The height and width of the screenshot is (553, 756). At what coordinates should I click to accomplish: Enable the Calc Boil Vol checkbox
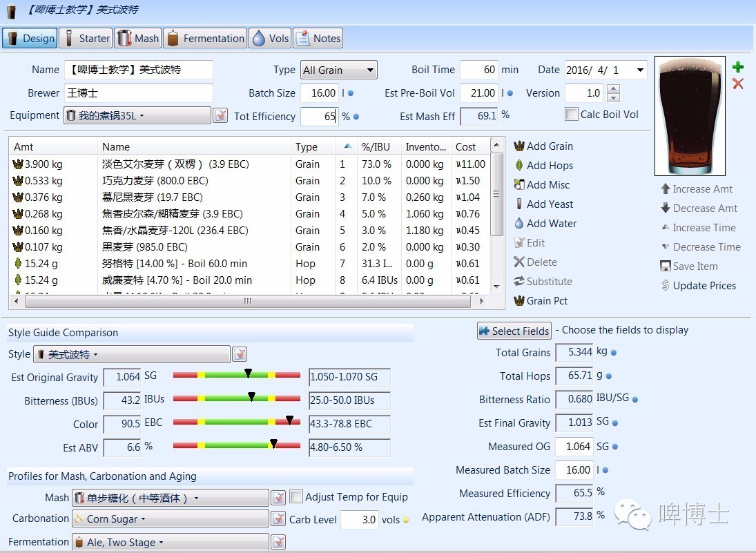(x=571, y=115)
